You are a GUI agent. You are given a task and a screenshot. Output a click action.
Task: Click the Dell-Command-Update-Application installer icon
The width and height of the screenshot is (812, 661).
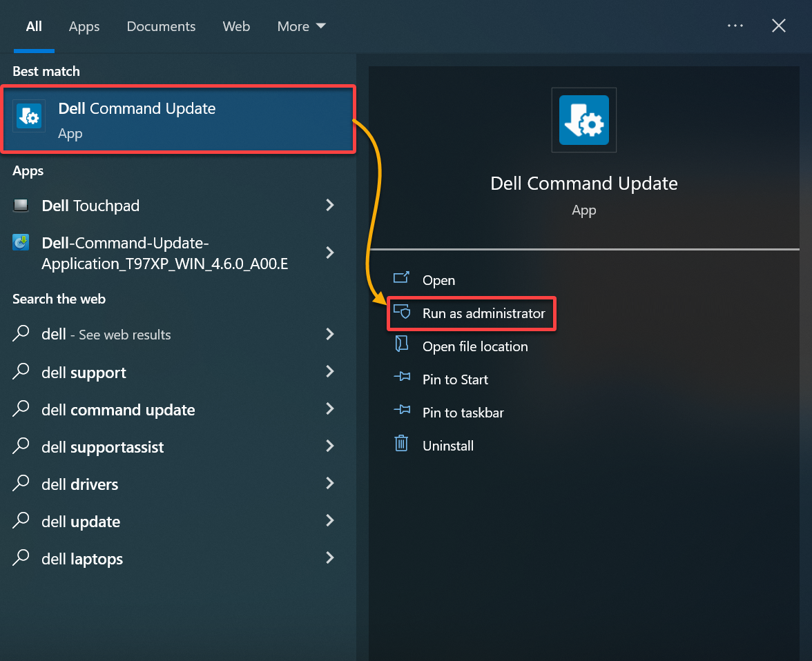click(x=21, y=242)
